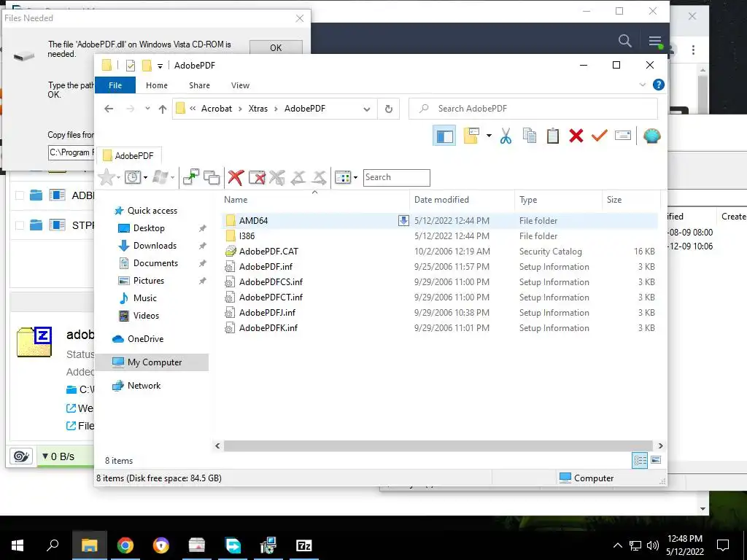Image resolution: width=747 pixels, height=560 pixels.
Task: Click the Xtras breadcrumb in address bar
Action: point(258,109)
